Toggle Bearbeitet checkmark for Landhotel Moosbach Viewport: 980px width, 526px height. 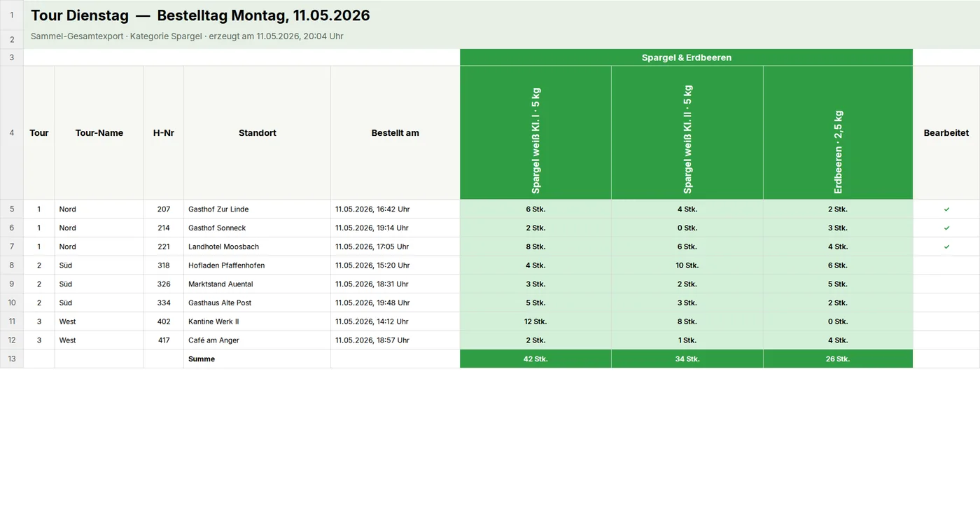[946, 247]
